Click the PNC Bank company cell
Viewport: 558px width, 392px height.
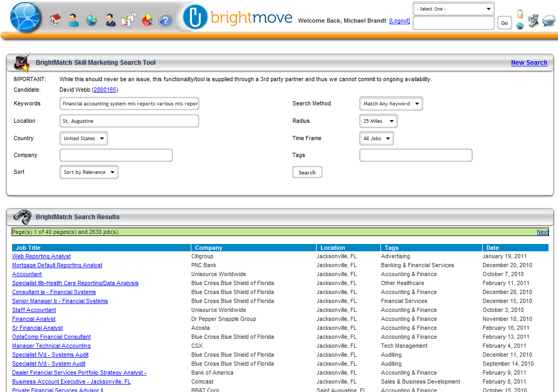[204, 265]
